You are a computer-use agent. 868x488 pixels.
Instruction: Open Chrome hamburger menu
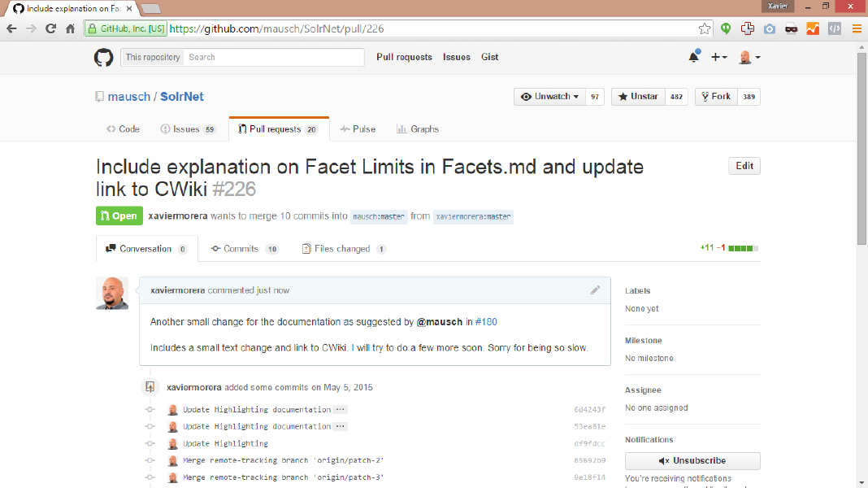click(857, 28)
